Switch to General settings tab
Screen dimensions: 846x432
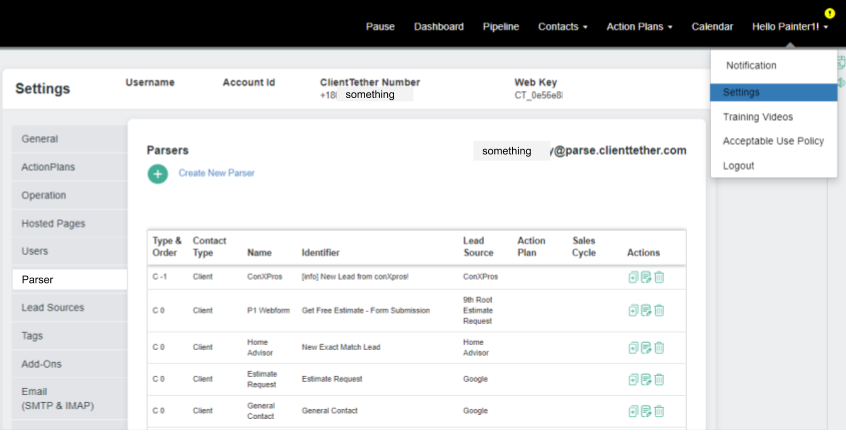pos(70,139)
